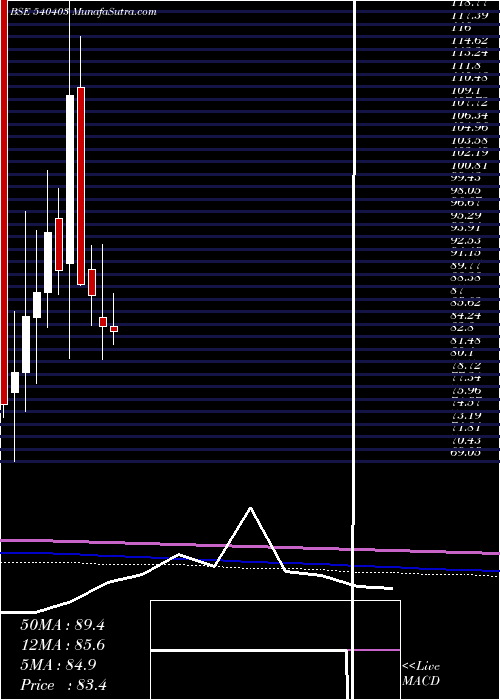Click the tall red candlestick beside the white one

pyautogui.click(x=81, y=186)
